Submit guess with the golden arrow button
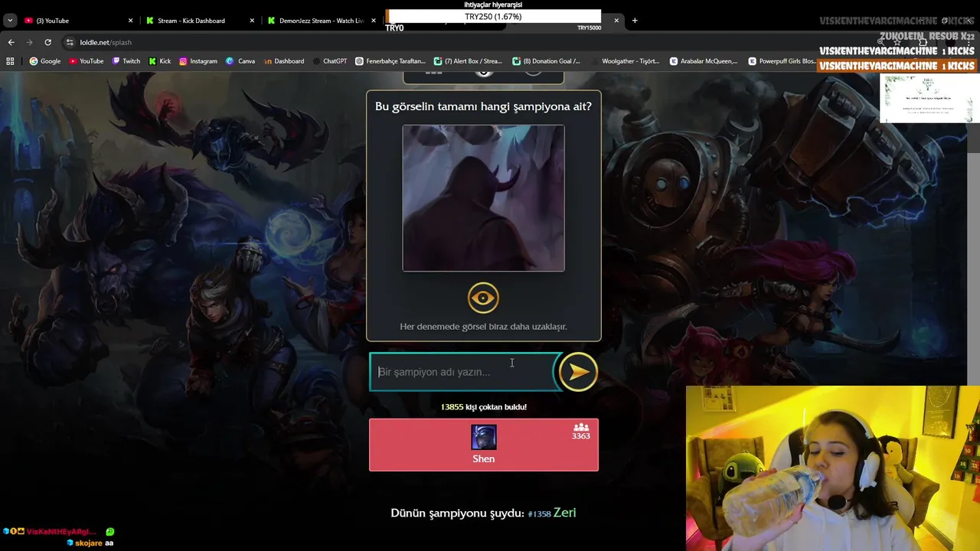Viewport: 980px width, 551px height. point(578,372)
